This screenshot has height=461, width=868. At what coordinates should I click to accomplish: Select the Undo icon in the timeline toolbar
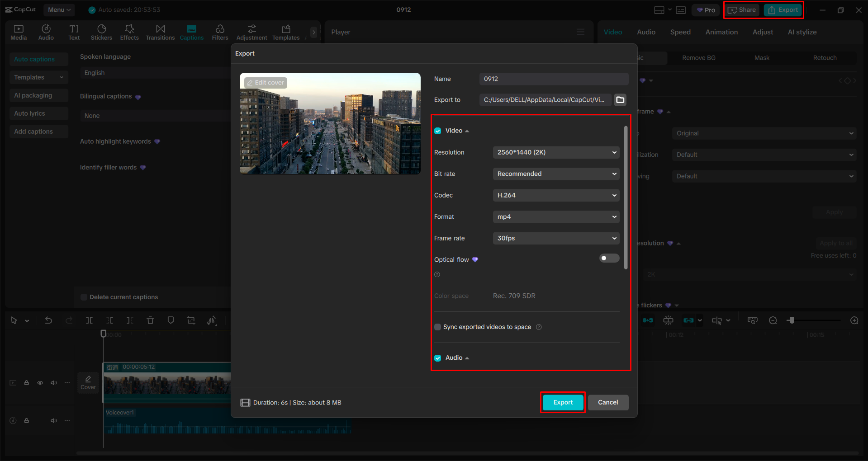tap(48, 320)
